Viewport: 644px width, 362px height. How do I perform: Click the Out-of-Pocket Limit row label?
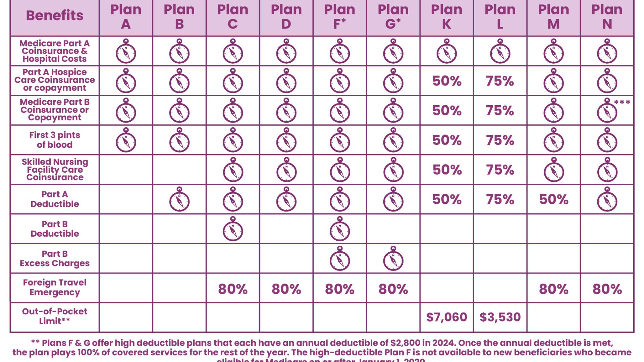pyautogui.click(x=55, y=316)
